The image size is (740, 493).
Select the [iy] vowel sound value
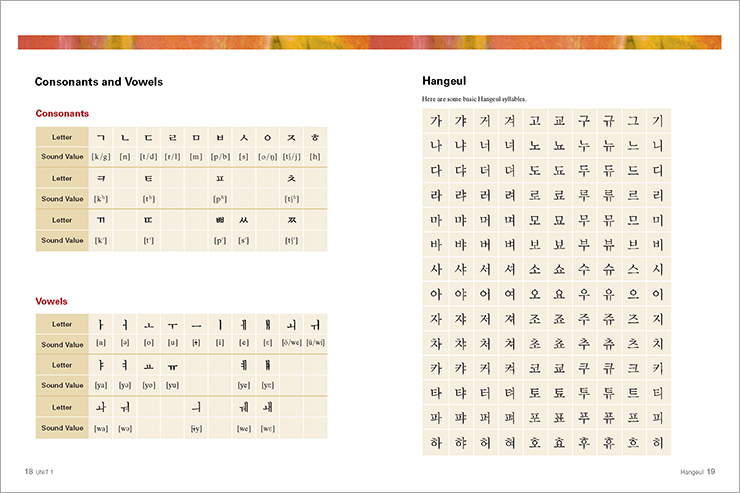(x=196, y=428)
